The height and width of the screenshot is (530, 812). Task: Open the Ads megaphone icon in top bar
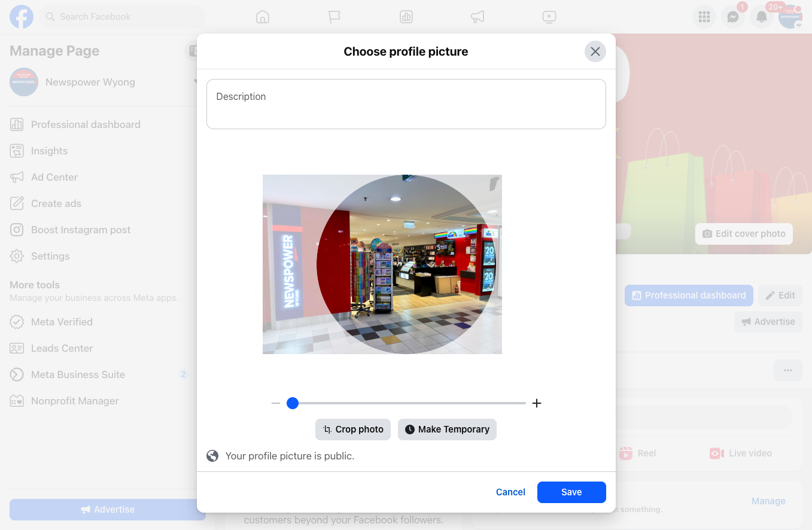click(478, 17)
